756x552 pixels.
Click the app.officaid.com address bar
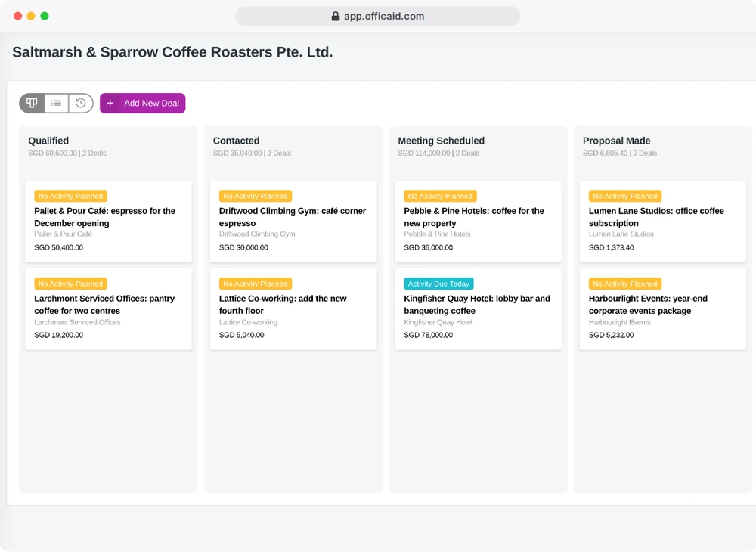click(378, 17)
